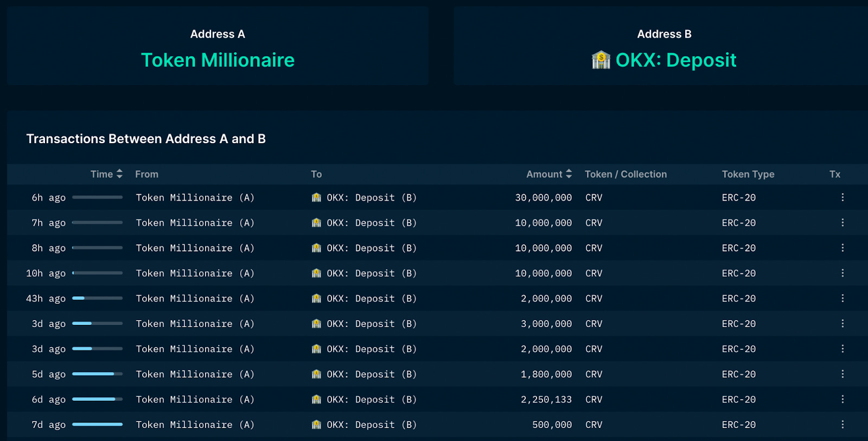The image size is (868, 441).
Task: Click time progress bar for 7d ago
Action: (97, 424)
